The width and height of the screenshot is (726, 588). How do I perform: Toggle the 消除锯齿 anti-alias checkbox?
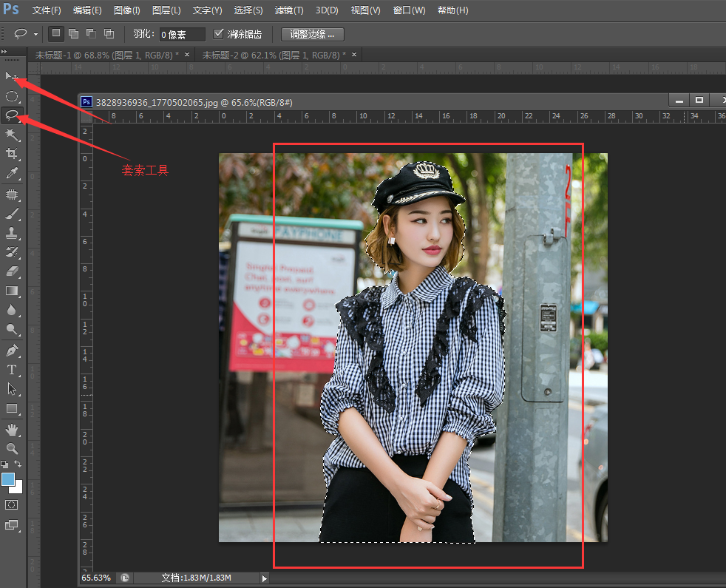click(x=218, y=34)
